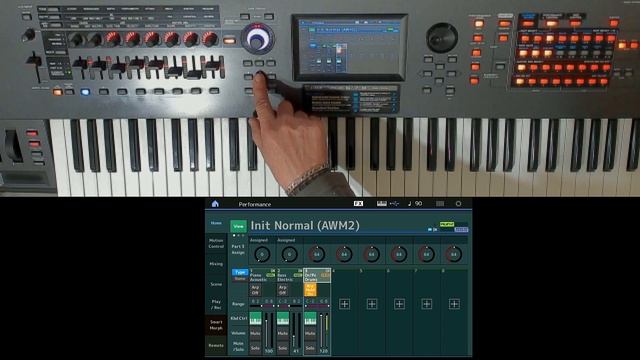Select part 3 Drums
640x360 pixels.
(317, 276)
